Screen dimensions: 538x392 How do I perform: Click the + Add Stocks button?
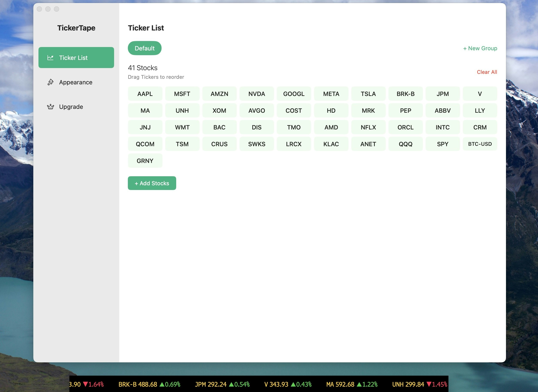152,183
